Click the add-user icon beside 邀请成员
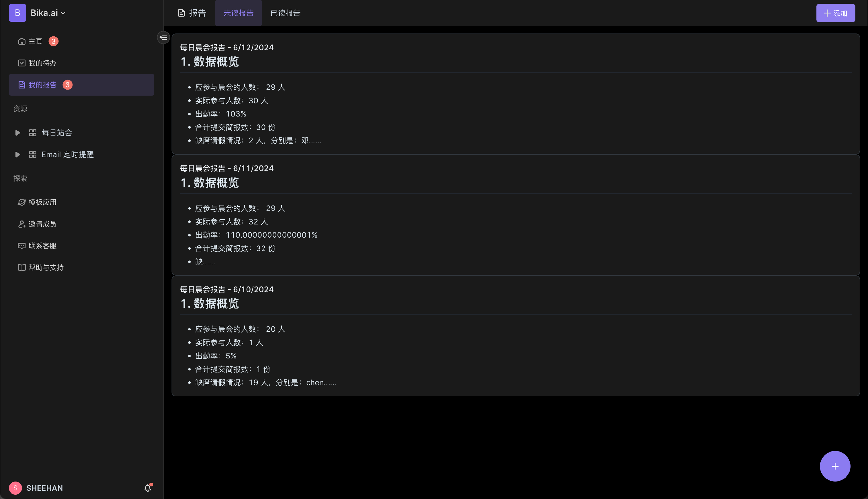This screenshot has width=868, height=499. click(21, 224)
